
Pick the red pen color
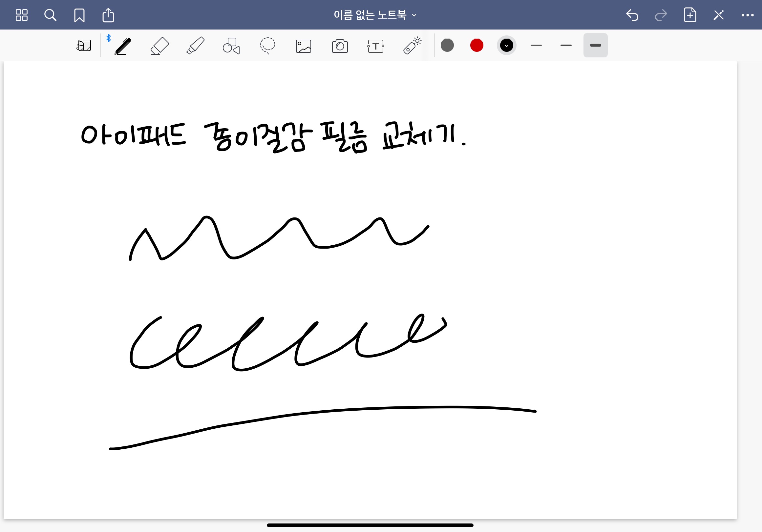pyautogui.click(x=476, y=45)
